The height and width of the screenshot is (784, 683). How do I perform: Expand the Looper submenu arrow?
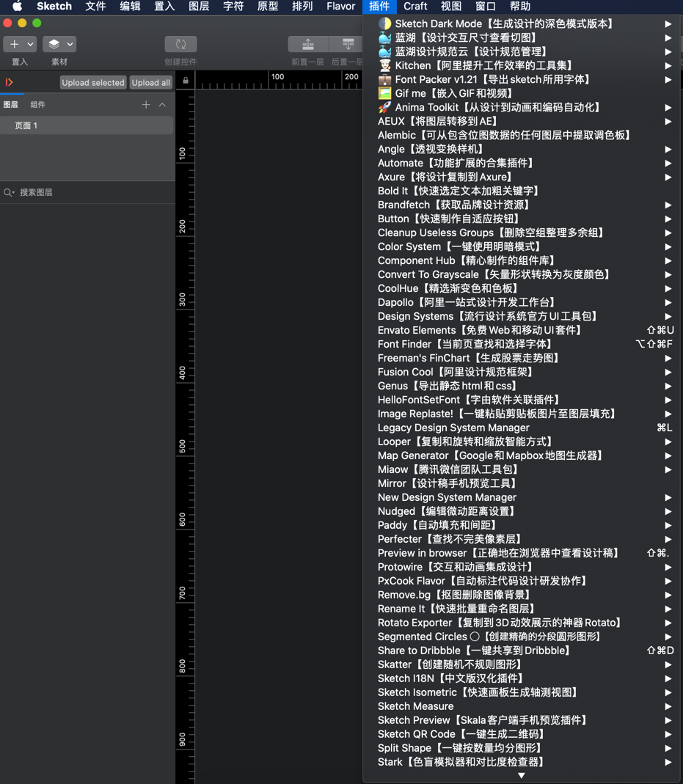[668, 442]
